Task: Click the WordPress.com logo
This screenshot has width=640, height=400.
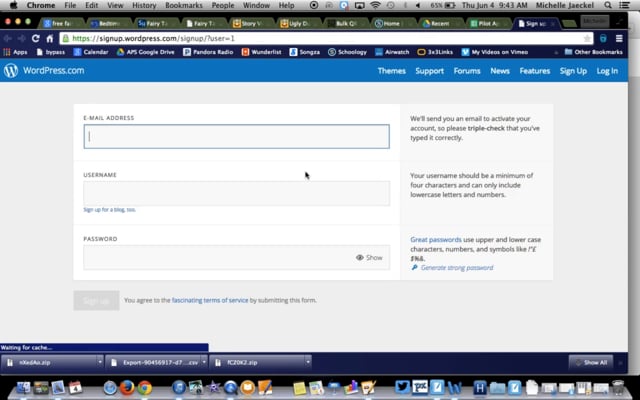Action: pyautogui.click(x=44, y=71)
